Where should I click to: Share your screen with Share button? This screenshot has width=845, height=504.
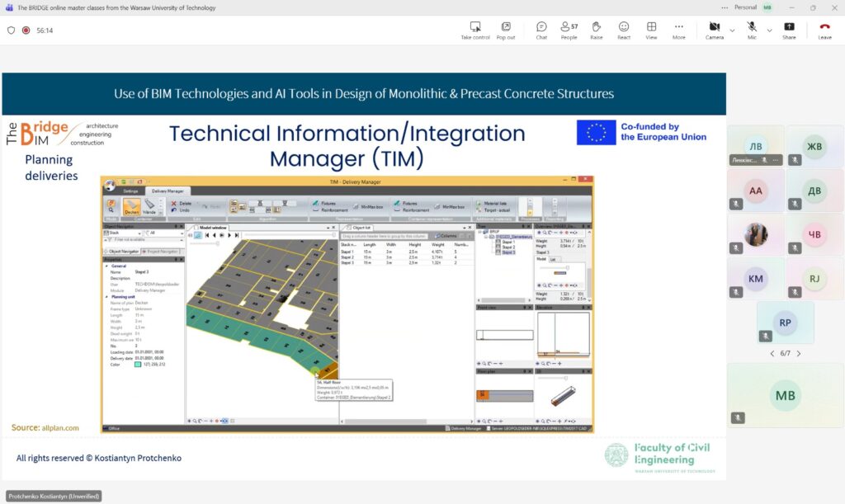(789, 31)
